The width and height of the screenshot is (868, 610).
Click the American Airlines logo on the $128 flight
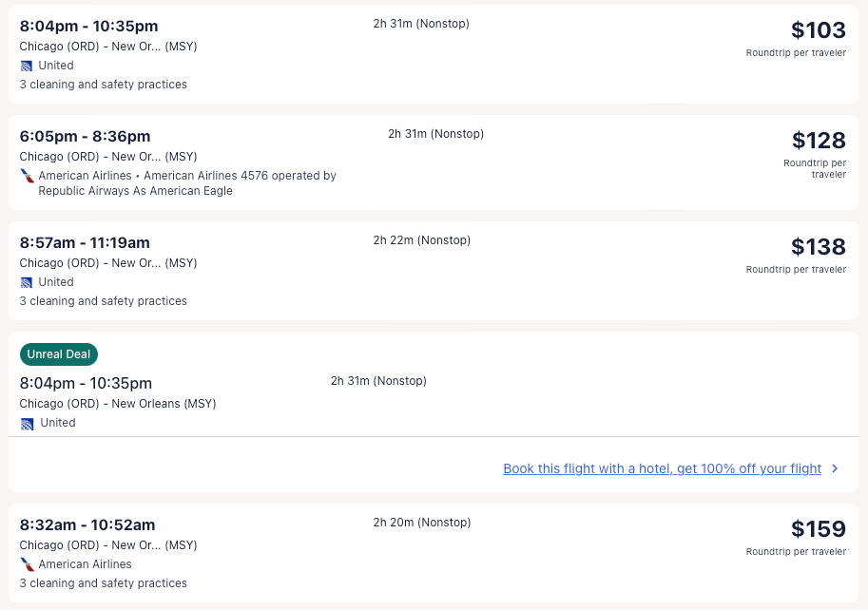tap(27, 176)
